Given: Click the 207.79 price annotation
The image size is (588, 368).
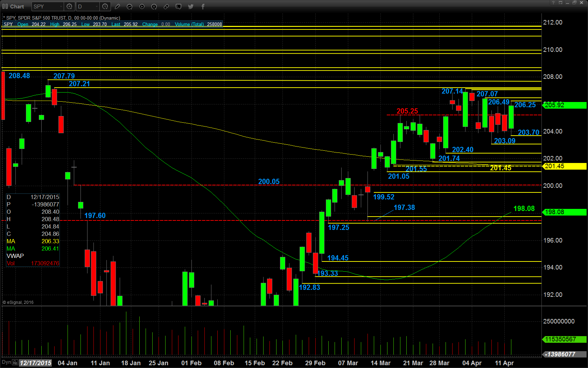Looking at the screenshot, I should click(x=64, y=76).
